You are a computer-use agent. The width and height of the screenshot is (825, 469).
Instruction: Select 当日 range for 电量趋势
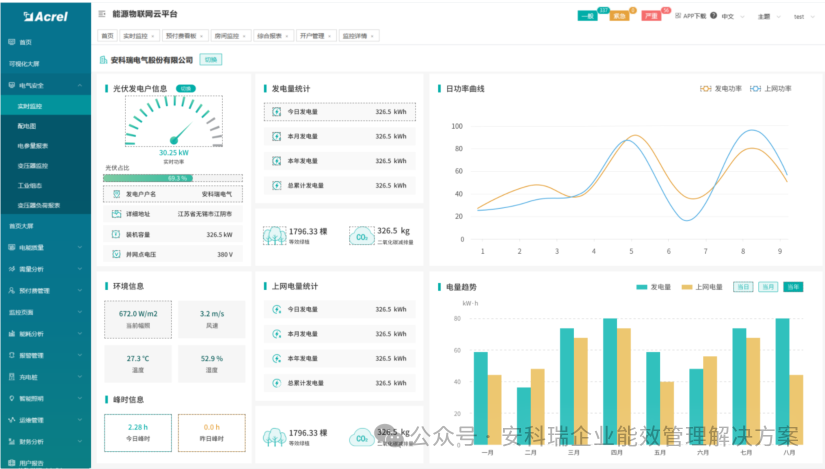coord(743,287)
